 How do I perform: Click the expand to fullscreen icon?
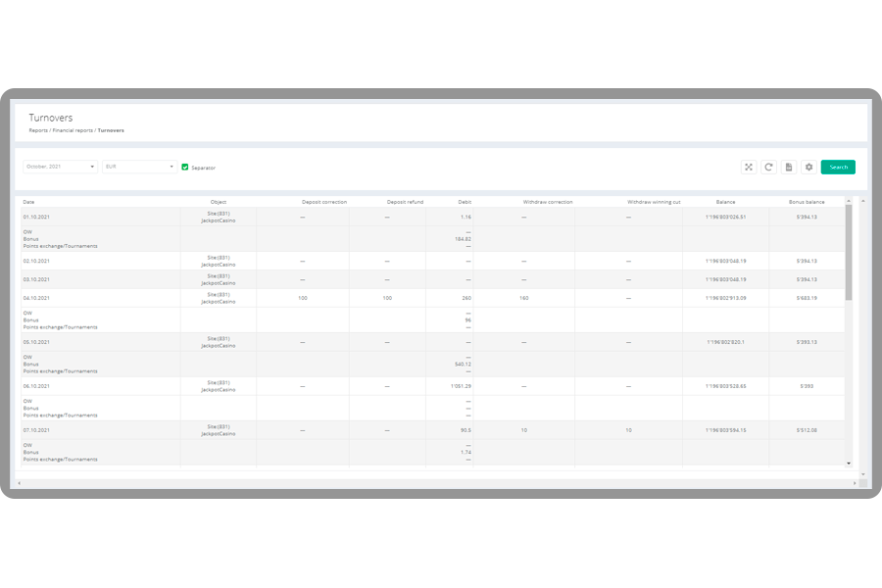click(x=749, y=167)
